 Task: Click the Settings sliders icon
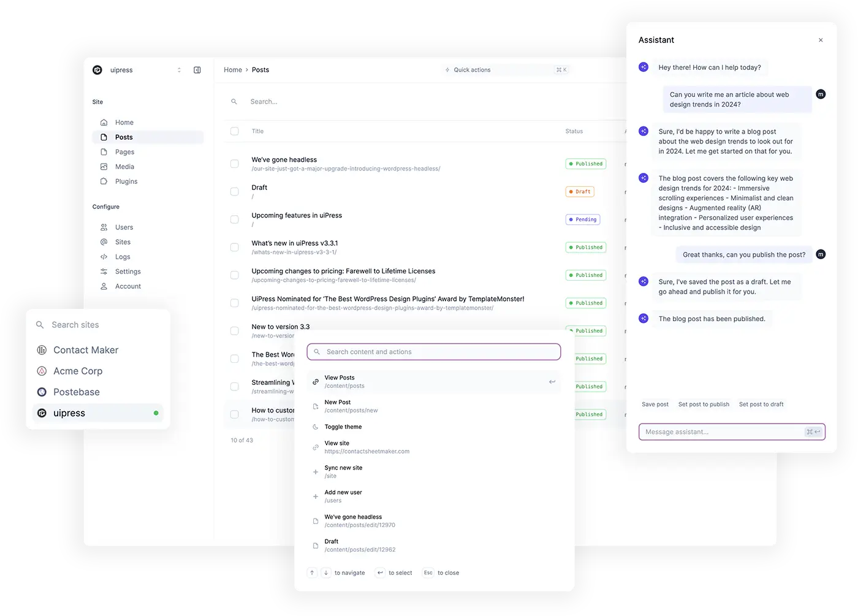[104, 272]
